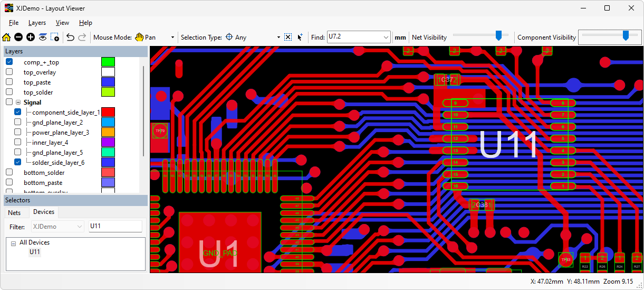Click the undo arrow icon
644x290 pixels.
[x=70, y=37]
